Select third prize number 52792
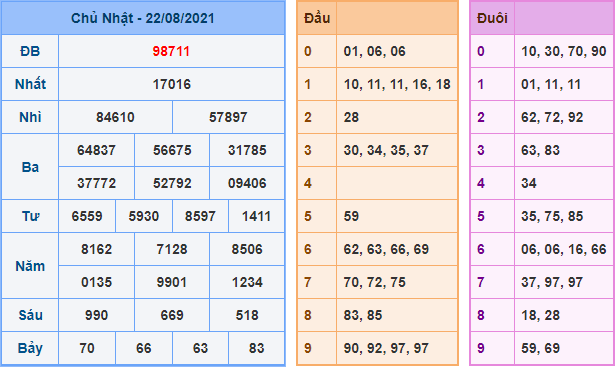 172,183
